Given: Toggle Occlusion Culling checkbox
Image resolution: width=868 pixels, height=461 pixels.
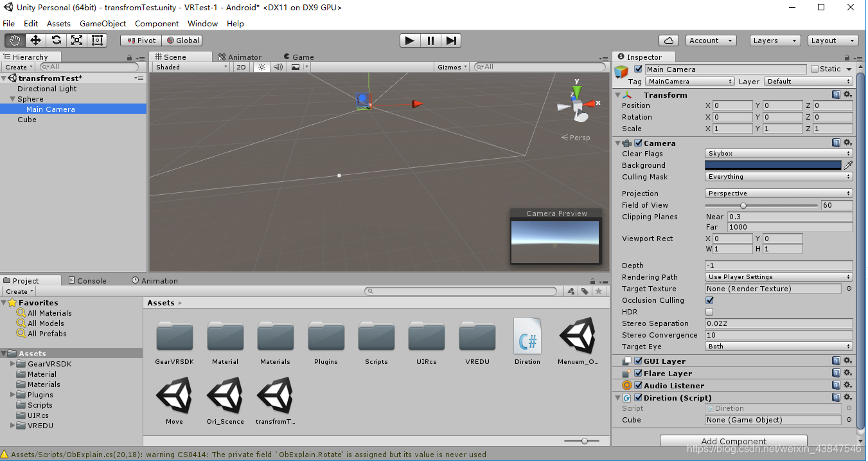Looking at the screenshot, I should tap(709, 300).
